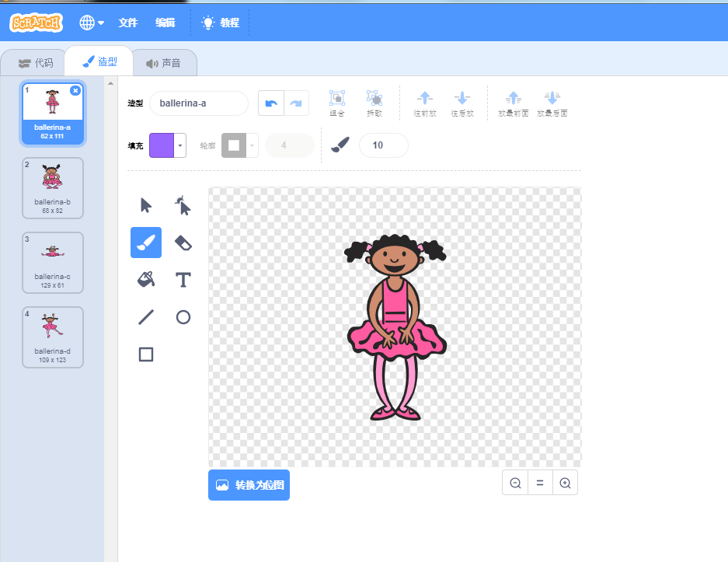Select the arrow Select tool

[146, 205]
